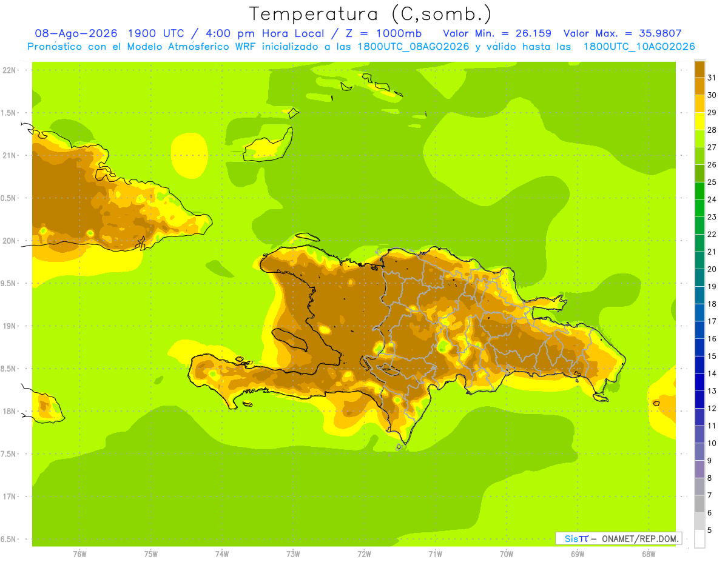Image resolution: width=728 pixels, height=562 pixels.
Task: Click the legend value '11'
Action: [x=712, y=426]
